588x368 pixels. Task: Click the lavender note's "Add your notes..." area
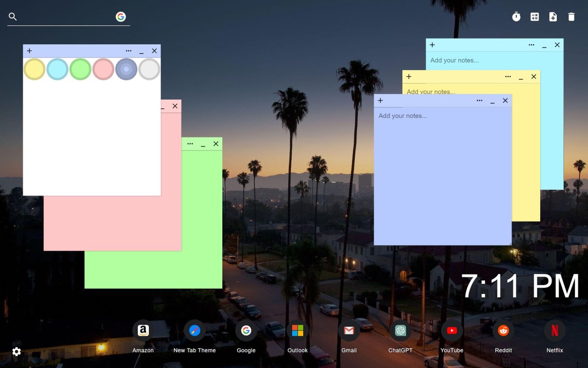[x=443, y=176]
